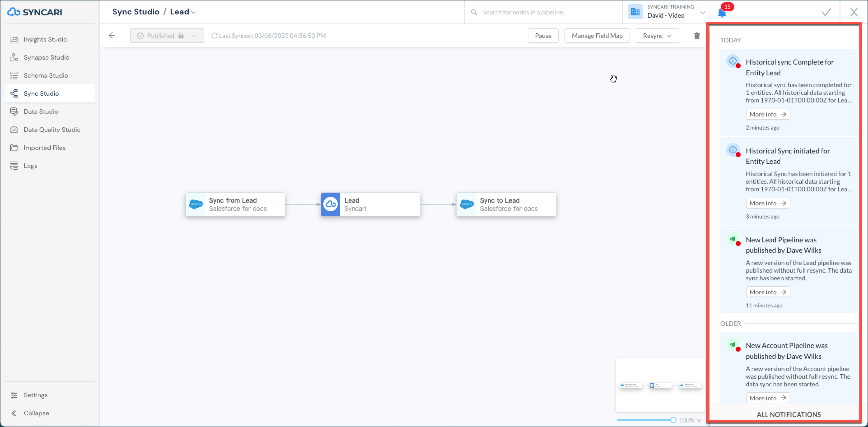
Task: Click Sync Studio breadcrumb link
Action: point(136,12)
